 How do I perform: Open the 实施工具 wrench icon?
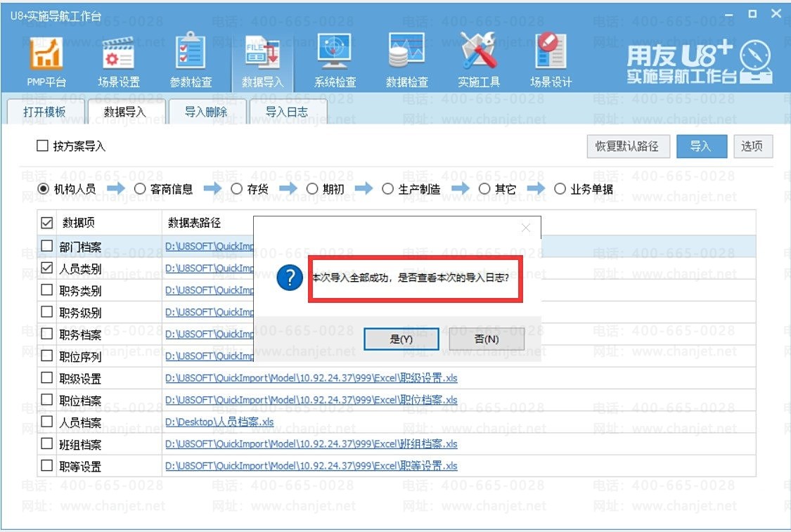[479, 55]
